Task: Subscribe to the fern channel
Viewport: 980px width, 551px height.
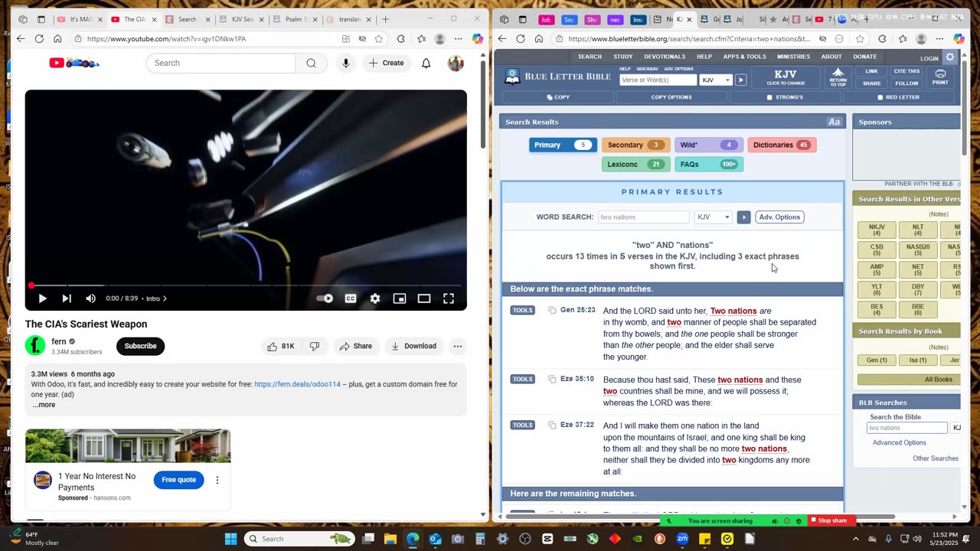Action: pos(140,346)
